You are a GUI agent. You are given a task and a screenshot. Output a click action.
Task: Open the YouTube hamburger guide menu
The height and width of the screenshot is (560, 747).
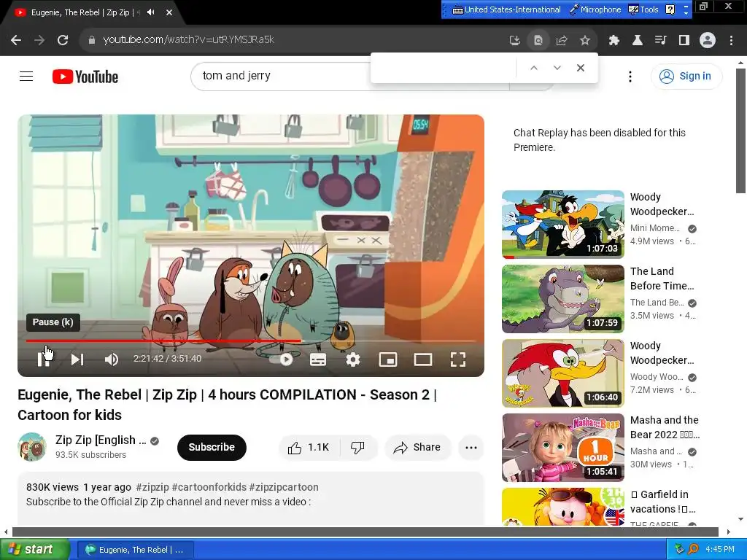click(x=26, y=76)
